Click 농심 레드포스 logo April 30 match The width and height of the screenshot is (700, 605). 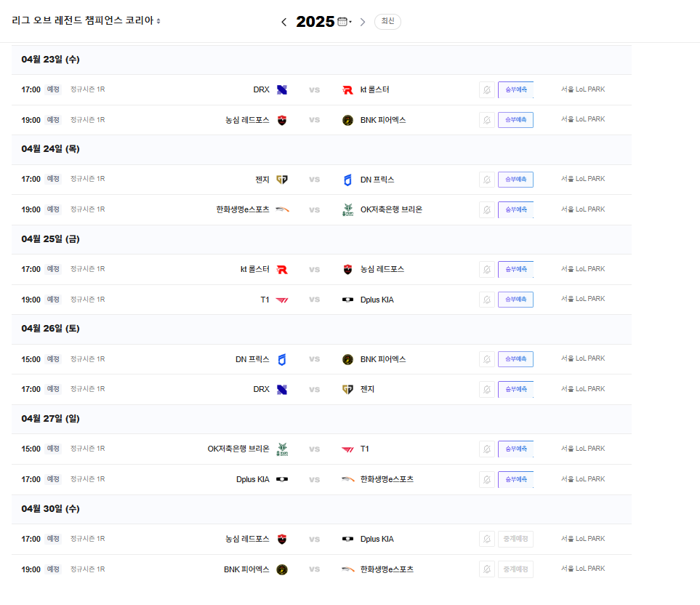tap(282, 539)
